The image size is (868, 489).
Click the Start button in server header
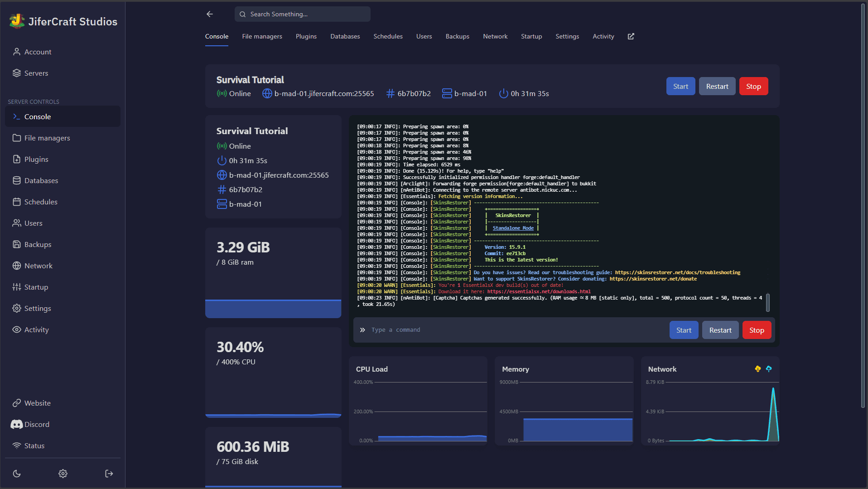pos(680,86)
